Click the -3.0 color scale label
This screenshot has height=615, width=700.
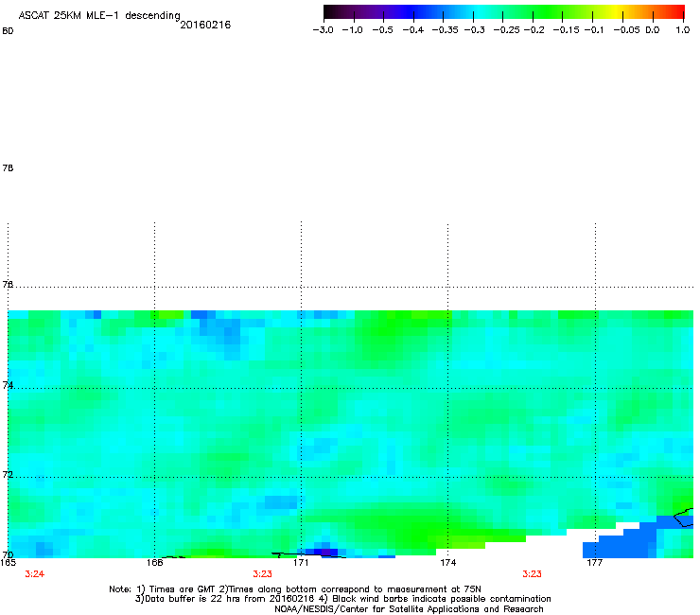point(323,30)
